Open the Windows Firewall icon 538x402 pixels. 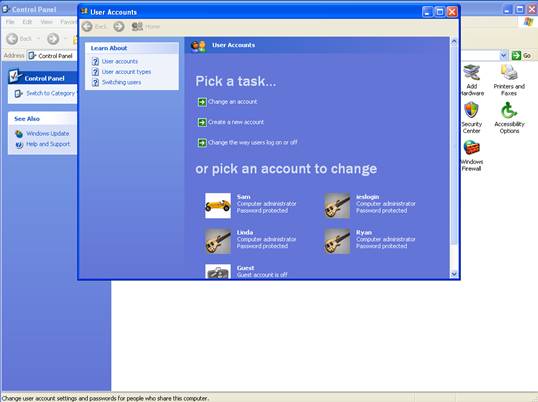click(472, 148)
